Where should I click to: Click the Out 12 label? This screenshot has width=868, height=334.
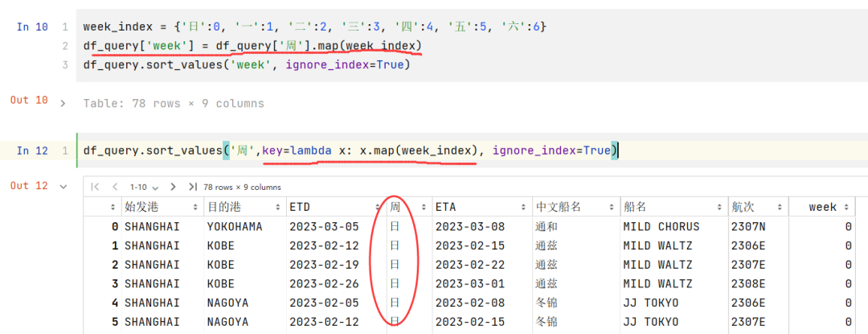(30, 186)
